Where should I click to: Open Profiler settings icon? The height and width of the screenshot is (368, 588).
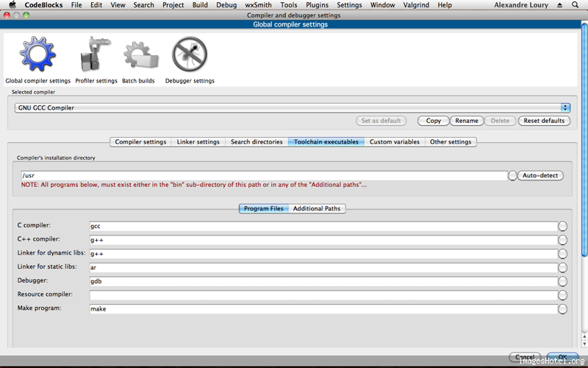96,54
